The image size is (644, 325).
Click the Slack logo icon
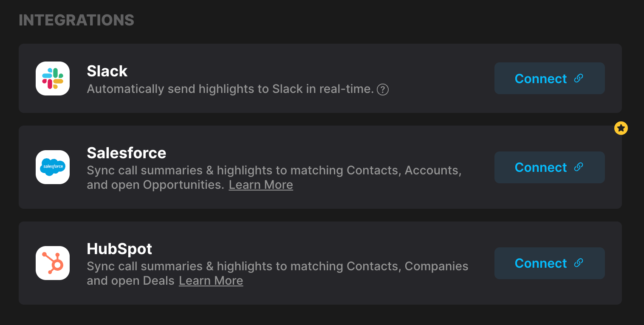53,78
